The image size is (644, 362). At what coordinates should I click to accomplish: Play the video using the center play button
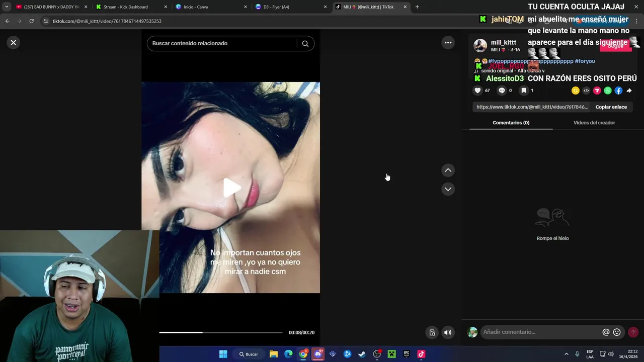231,188
